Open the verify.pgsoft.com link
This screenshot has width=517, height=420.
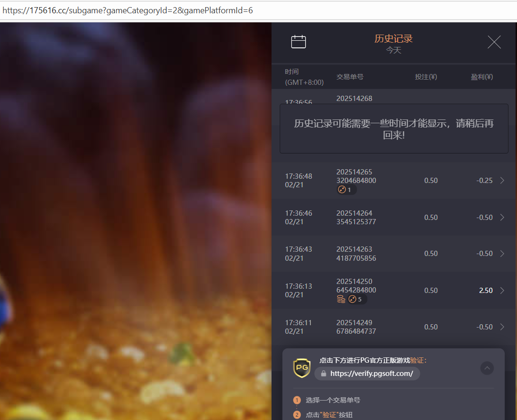(372, 374)
